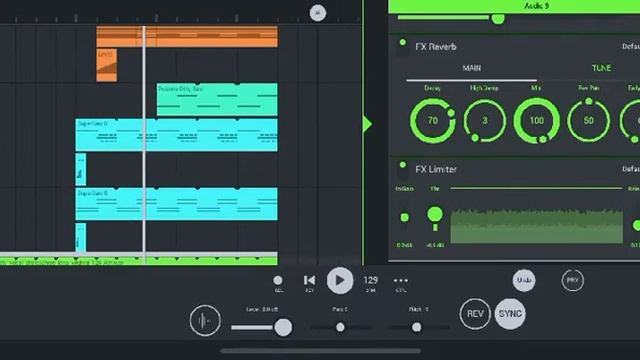The height and width of the screenshot is (360, 640).
Task: Open the CTRL three-dots menu
Action: point(400,280)
